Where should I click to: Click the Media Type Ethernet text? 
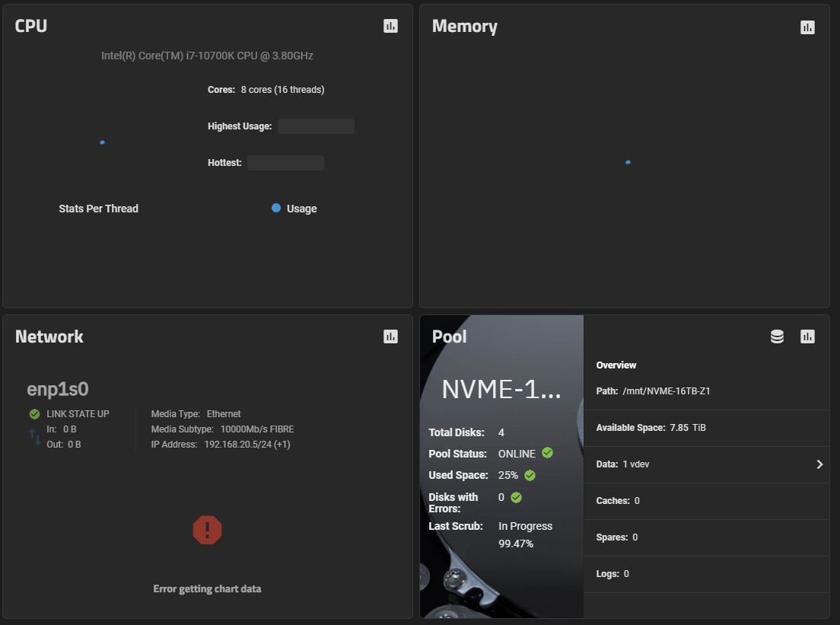pyautogui.click(x=196, y=414)
